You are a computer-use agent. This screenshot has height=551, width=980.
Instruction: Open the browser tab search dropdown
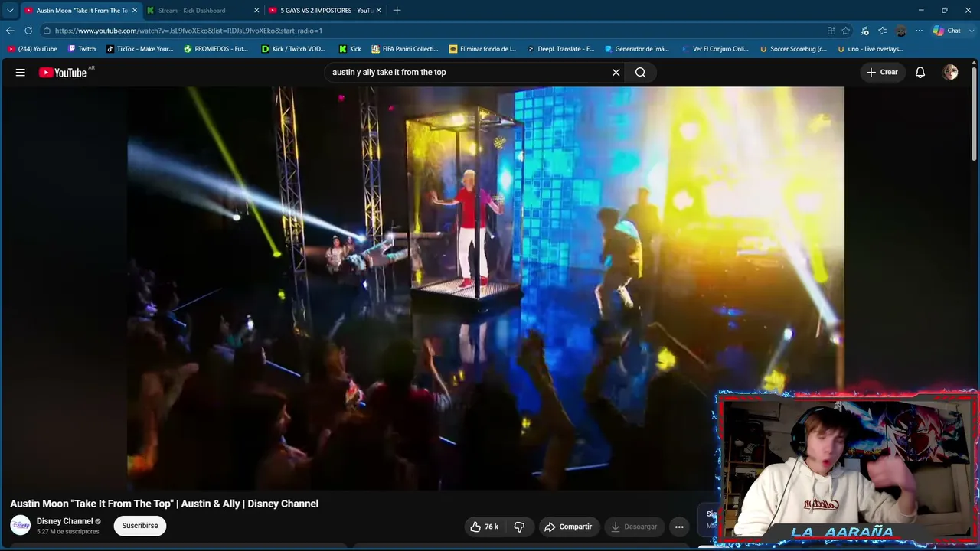(10, 10)
